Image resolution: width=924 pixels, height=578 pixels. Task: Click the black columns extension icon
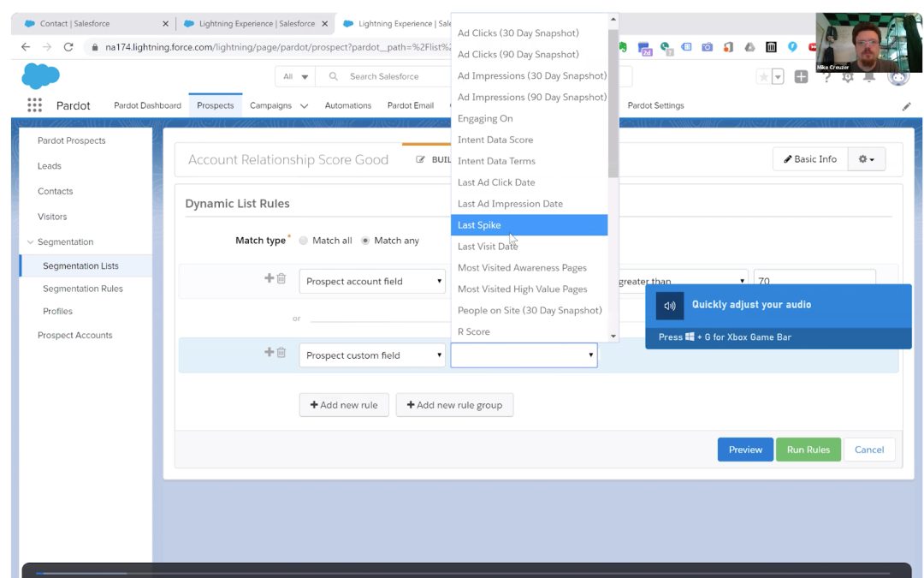[x=771, y=46]
